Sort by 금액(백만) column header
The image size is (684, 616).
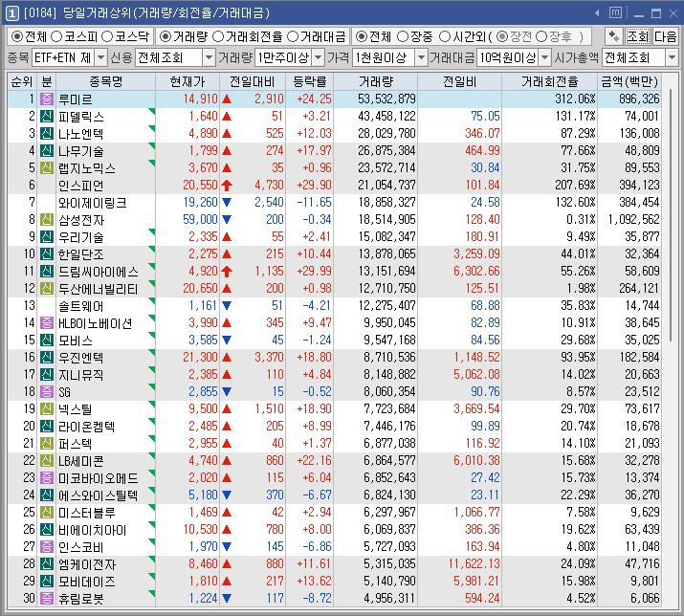629,81
